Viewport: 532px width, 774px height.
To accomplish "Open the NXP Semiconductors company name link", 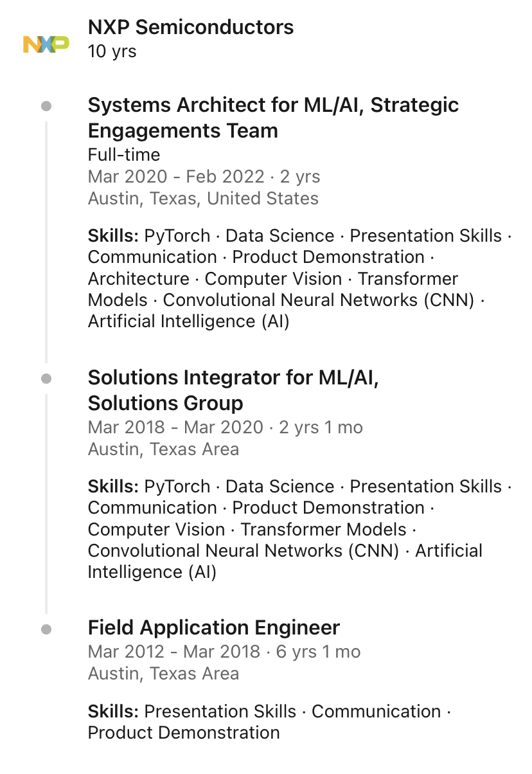I will tap(191, 27).
